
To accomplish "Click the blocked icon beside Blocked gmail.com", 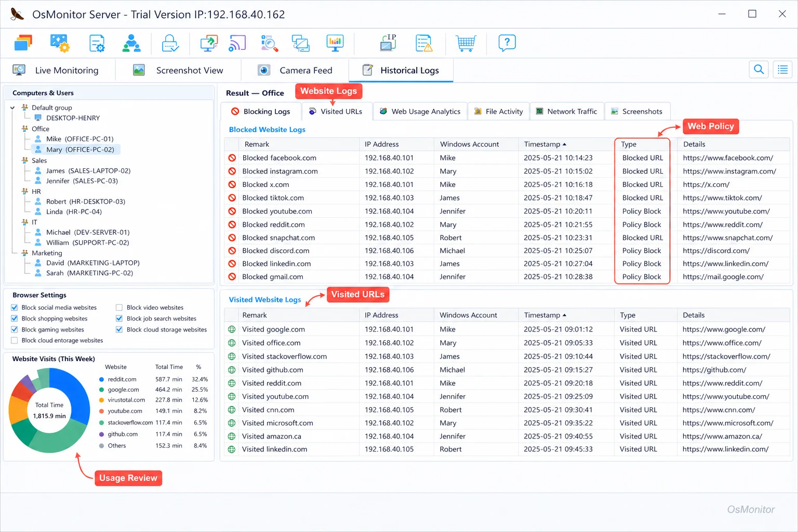I will point(232,277).
